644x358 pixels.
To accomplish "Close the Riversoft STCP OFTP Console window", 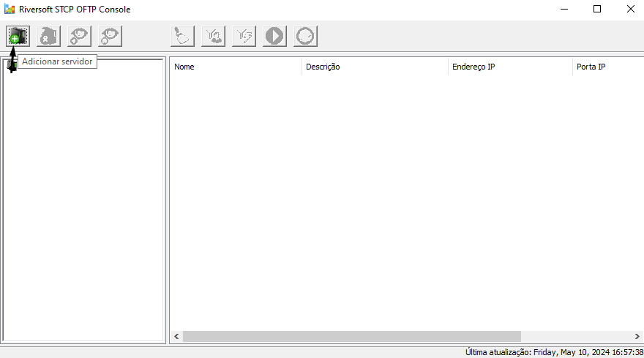I will point(630,9).
